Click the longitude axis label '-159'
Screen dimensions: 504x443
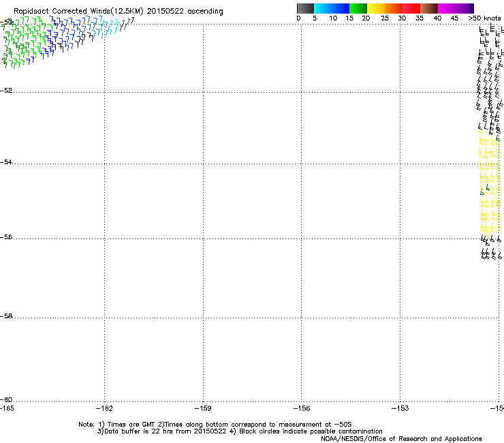click(x=203, y=408)
